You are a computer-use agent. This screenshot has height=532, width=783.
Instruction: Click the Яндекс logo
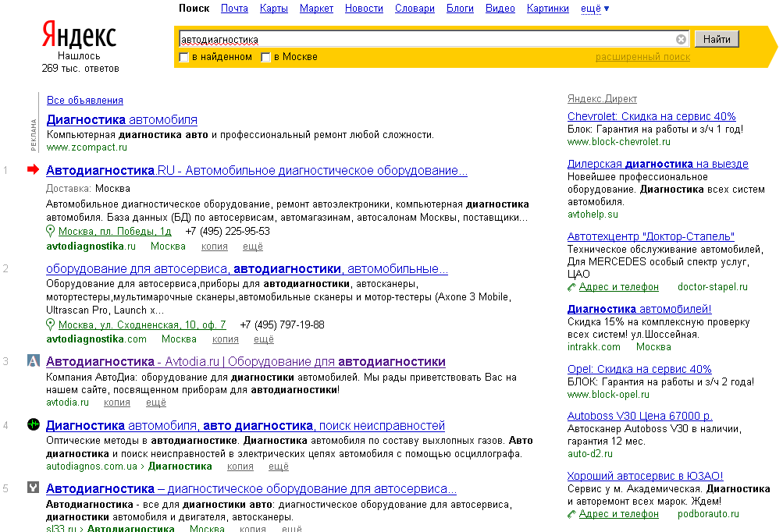click(x=79, y=35)
